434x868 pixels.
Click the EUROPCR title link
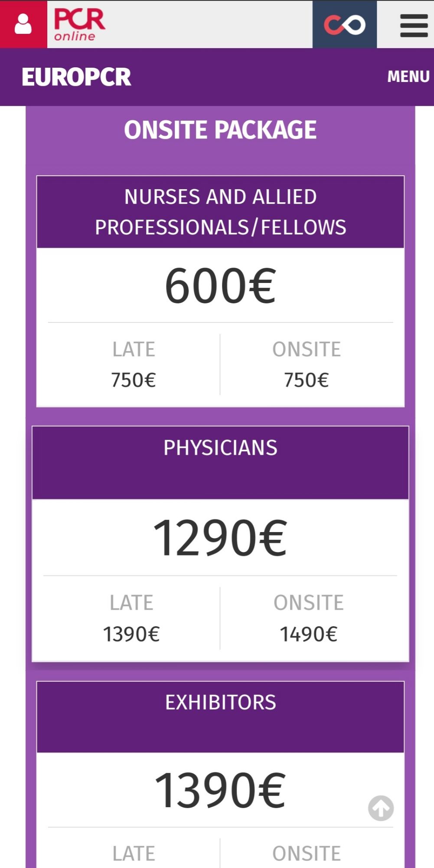click(76, 77)
